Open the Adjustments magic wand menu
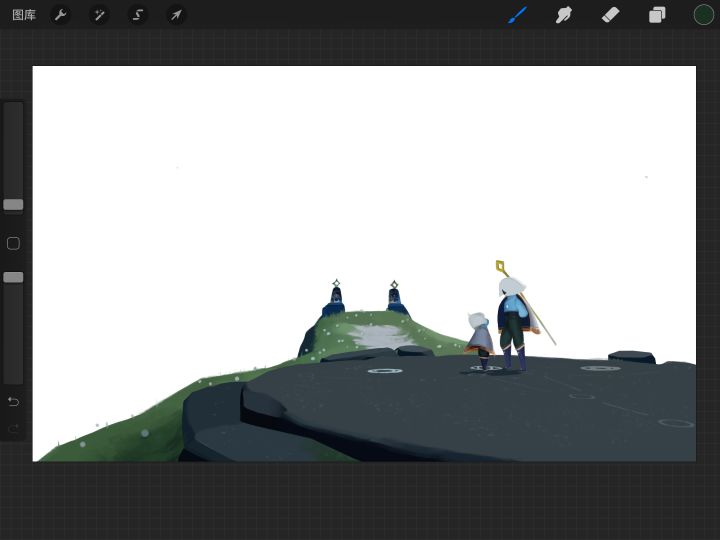Screen dimensions: 720x540 99,15
